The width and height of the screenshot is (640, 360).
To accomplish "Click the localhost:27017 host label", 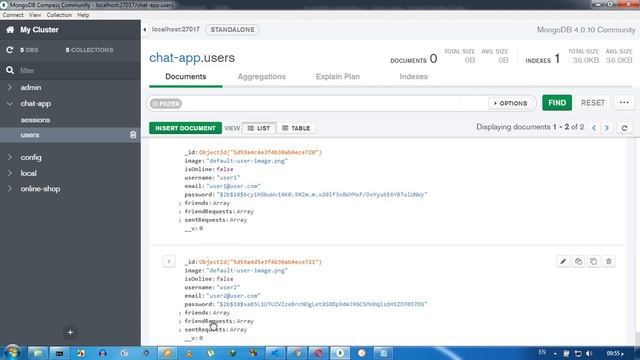I will tap(176, 29).
